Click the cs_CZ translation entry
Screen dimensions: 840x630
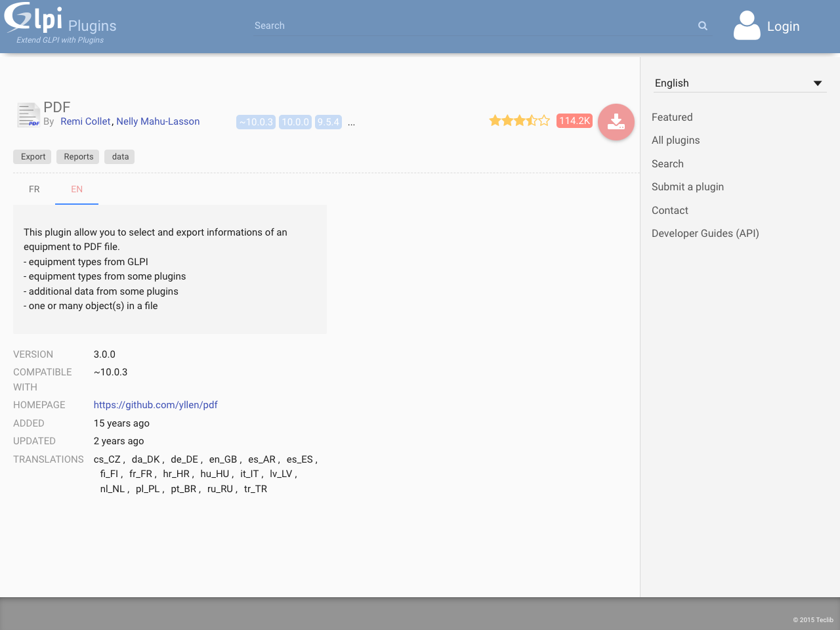pyautogui.click(x=107, y=459)
